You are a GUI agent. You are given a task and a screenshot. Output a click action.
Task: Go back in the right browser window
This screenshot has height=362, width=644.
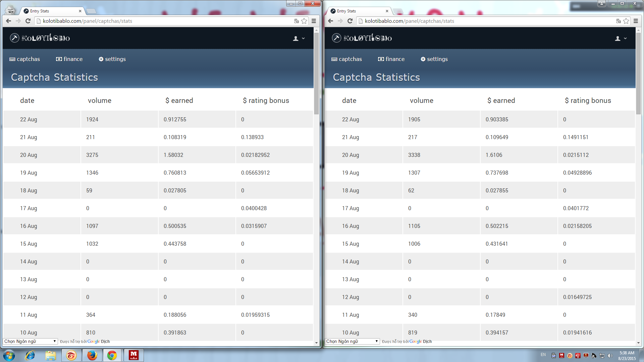click(330, 21)
